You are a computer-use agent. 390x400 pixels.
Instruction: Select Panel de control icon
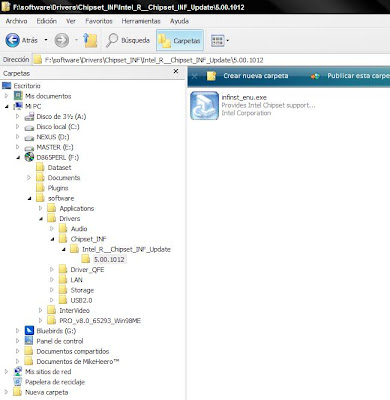tap(29, 341)
